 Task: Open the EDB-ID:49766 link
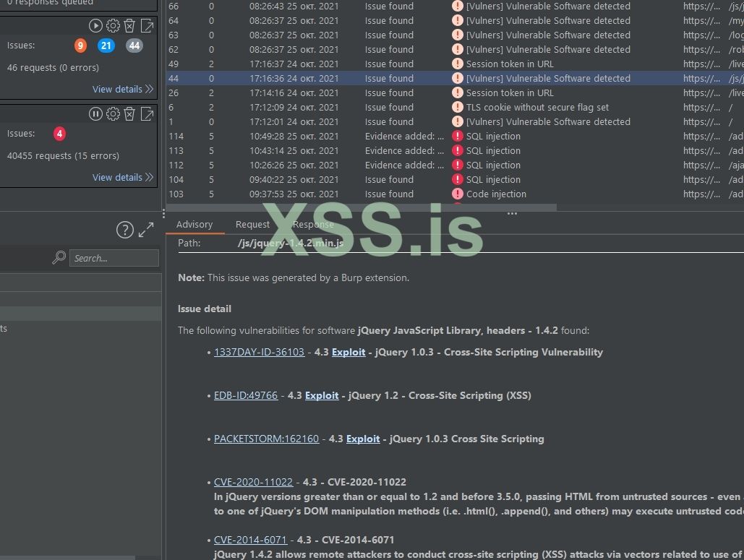pos(246,395)
